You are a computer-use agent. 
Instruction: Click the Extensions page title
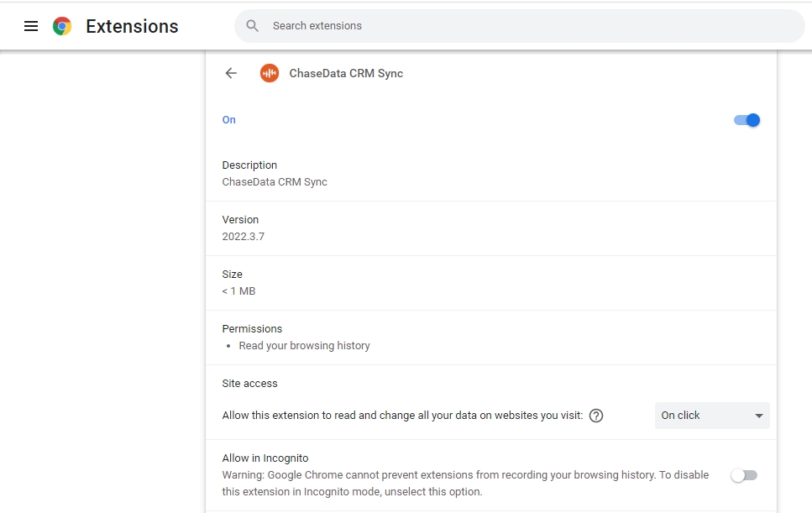coord(132,26)
